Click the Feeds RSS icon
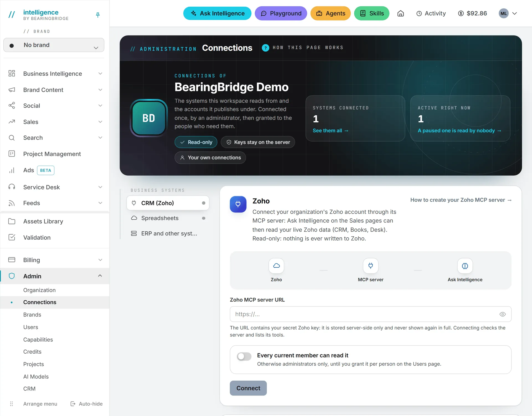 click(x=12, y=203)
